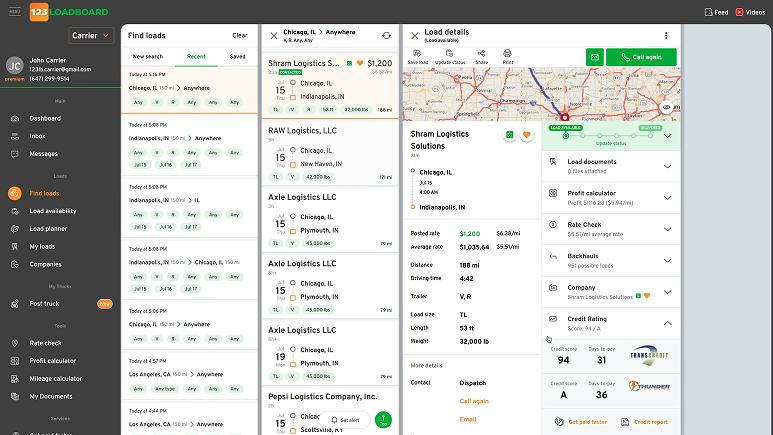
Task: Click the Rate check sidebar icon
Action: 15,343
